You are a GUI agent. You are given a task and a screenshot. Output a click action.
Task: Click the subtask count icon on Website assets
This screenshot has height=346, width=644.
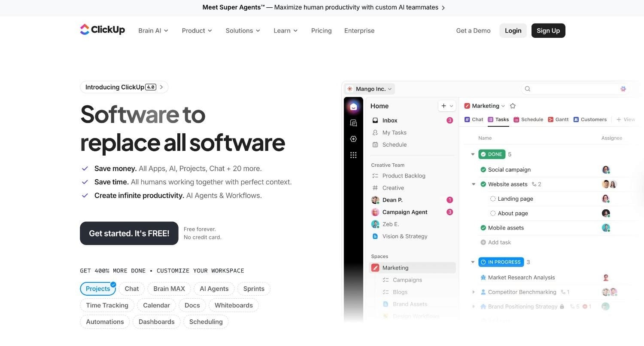point(534,184)
